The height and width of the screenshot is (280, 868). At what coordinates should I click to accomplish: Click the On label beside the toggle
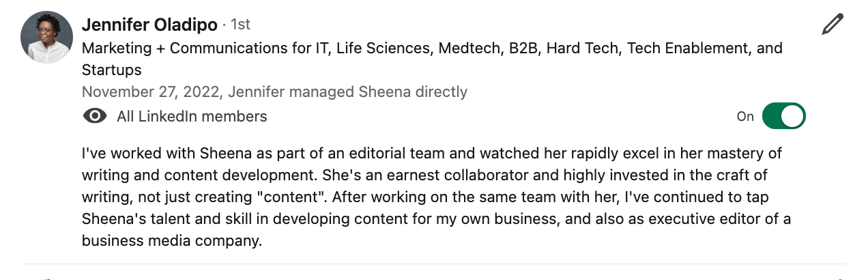[745, 117]
